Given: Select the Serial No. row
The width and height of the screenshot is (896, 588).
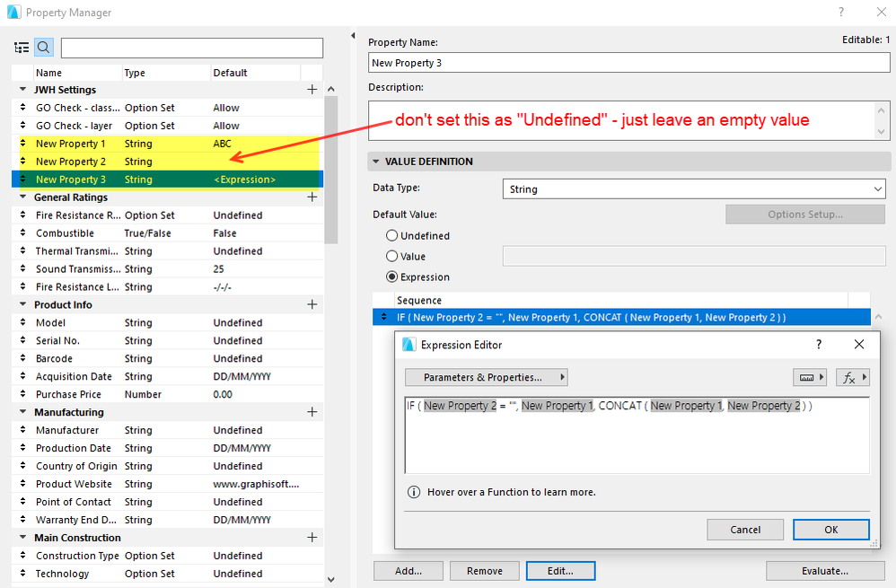Looking at the screenshot, I should [x=167, y=340].
